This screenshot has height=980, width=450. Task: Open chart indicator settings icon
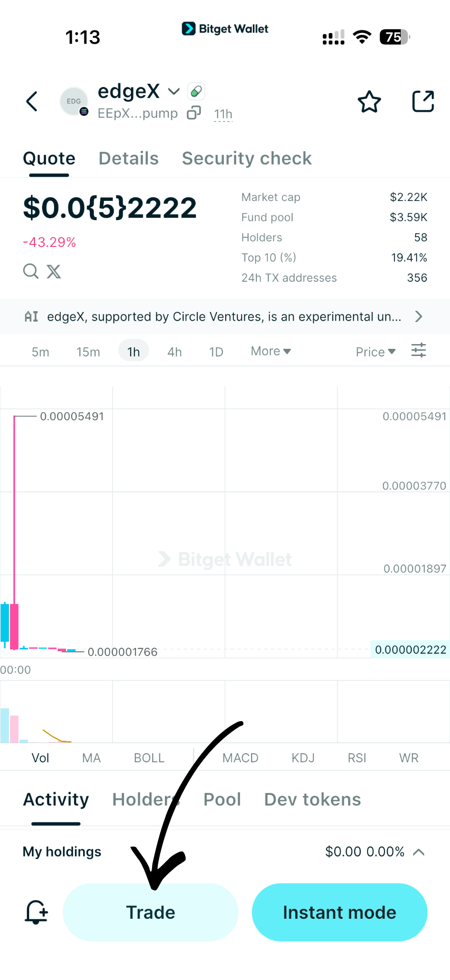point(418,350)
